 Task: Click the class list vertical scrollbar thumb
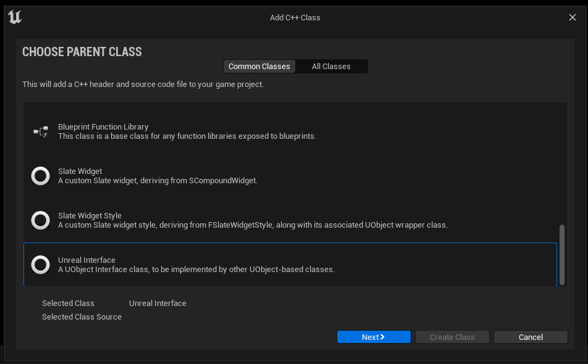[x=562, y=255]
